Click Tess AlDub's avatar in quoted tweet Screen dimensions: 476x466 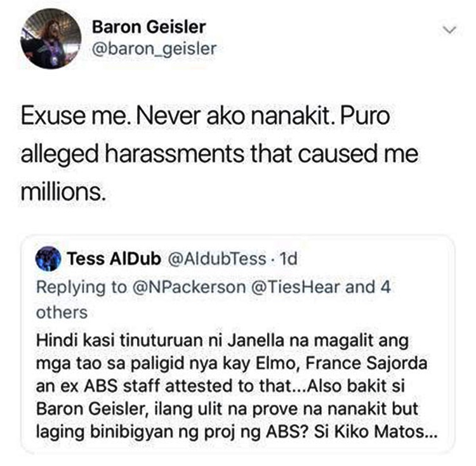pyautogui.click(x=48, y=259)
